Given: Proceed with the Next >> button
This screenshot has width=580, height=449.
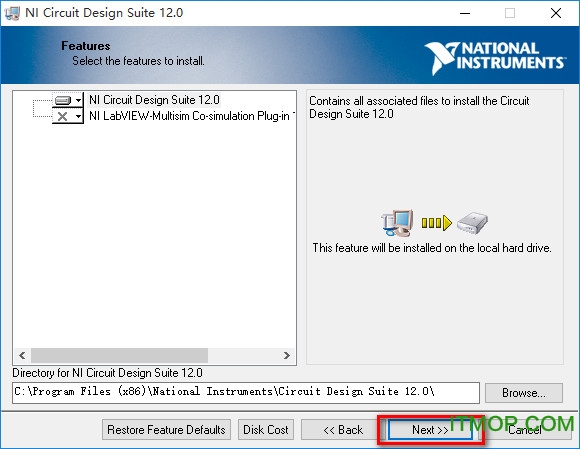Looking at the screenshot, I should pyautogui.click(x=430, y=430).
